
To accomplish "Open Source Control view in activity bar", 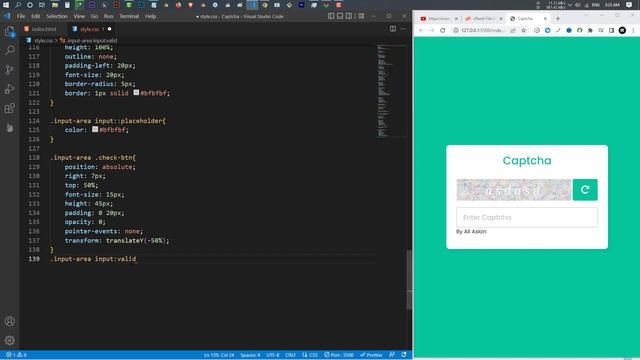I will click(9, 70).
